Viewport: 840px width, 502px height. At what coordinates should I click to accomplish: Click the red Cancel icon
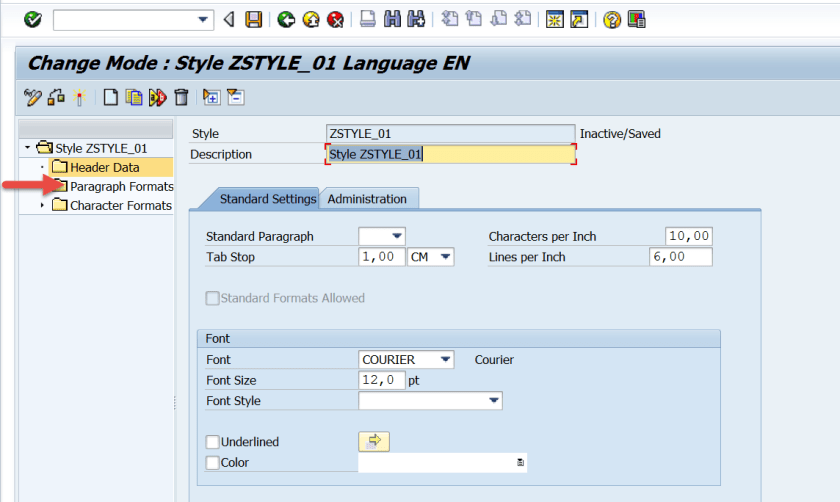[x=335, y=19]
